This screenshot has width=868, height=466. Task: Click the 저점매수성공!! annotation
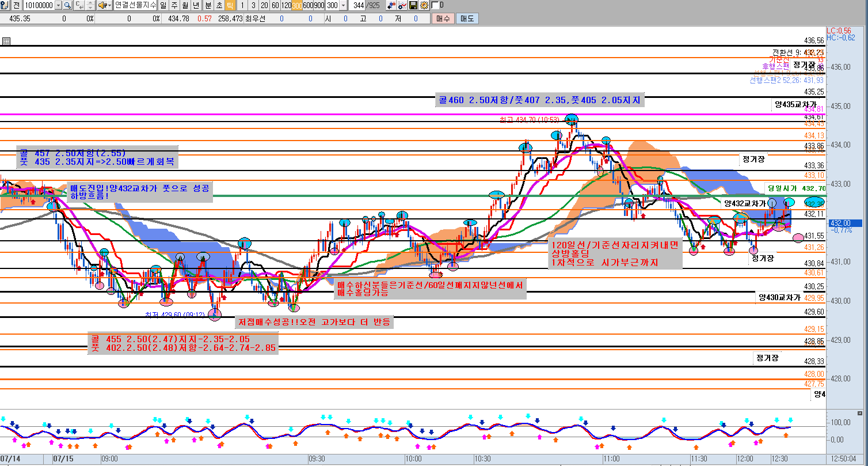[x=314, y=322]
